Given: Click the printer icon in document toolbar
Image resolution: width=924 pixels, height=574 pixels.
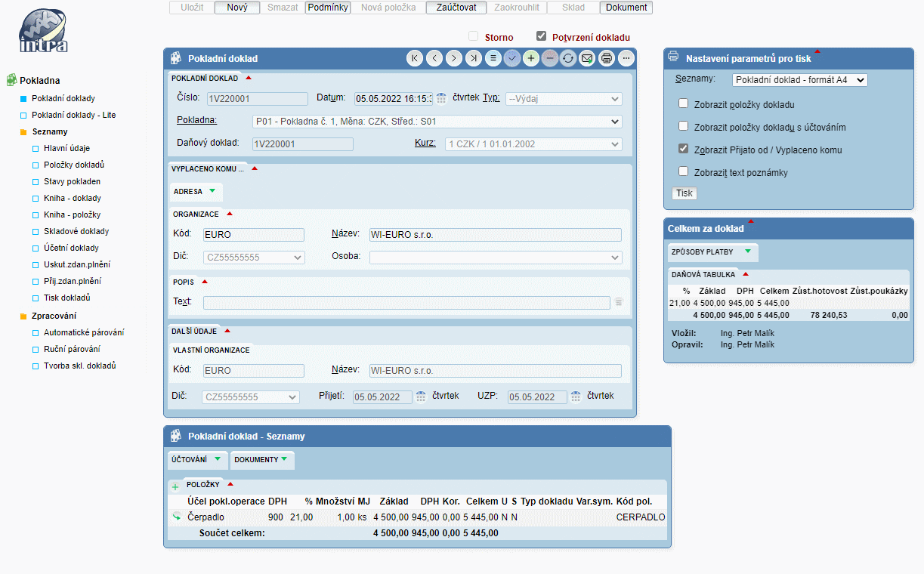Looking at the screenshot, I should point(606,58).
